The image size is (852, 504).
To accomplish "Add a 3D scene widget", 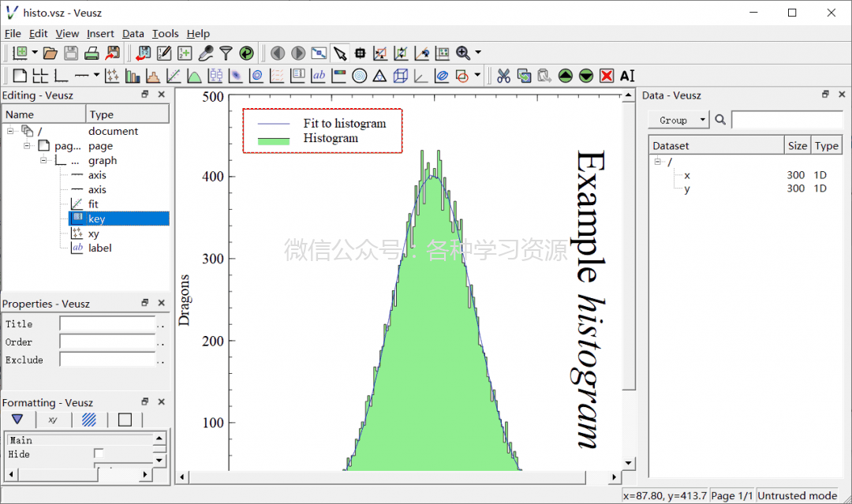I will click(x=401, y=76).
